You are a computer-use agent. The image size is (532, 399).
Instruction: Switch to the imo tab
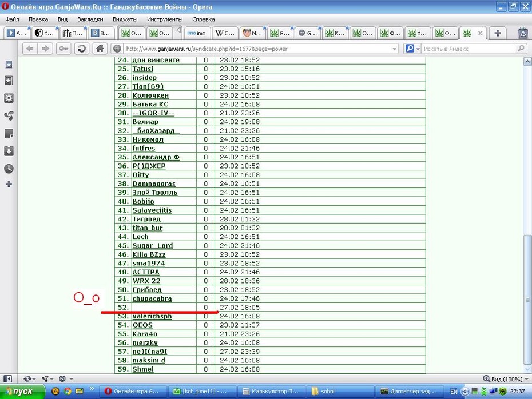(197, 33)
